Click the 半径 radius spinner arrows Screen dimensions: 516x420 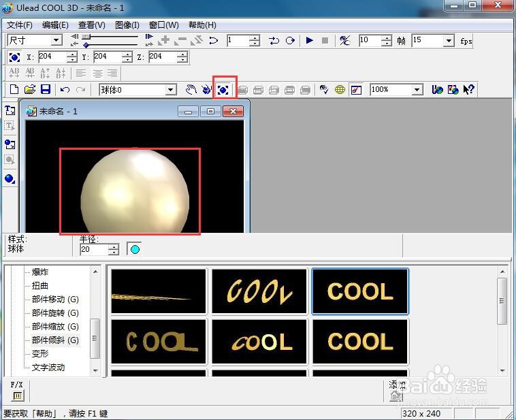click(113, 250)
